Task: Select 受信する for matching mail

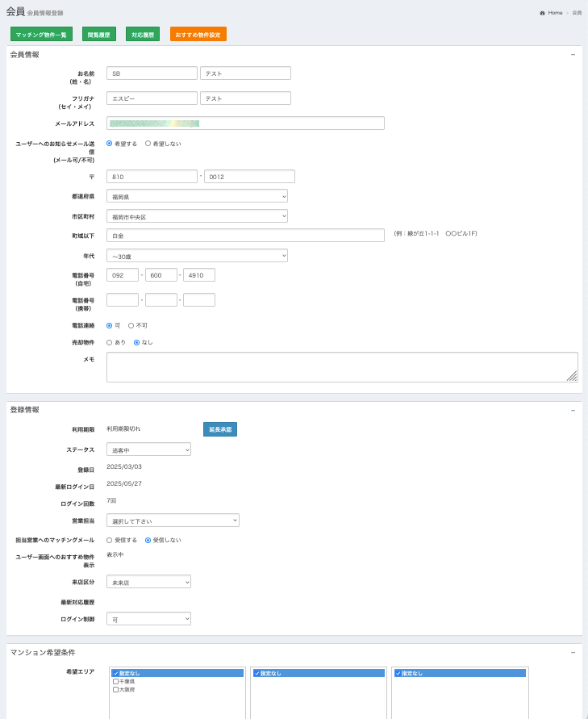Action: coord(109,540)
